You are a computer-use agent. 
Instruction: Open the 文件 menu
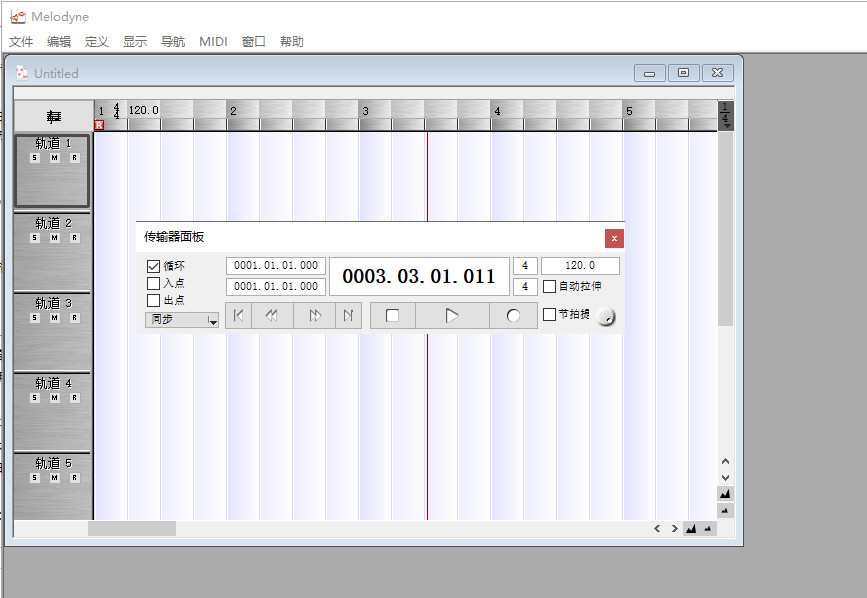tap(21, 41)
